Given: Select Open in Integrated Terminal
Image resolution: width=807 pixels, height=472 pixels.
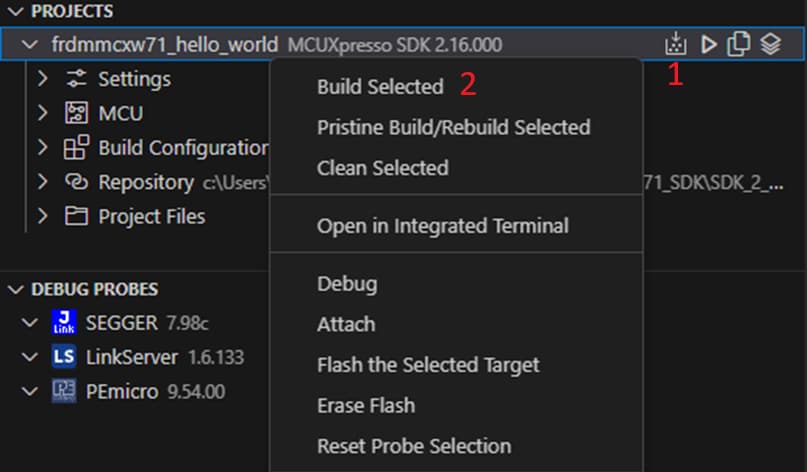Looking at the screenshot, I should [x=442, y=226].
